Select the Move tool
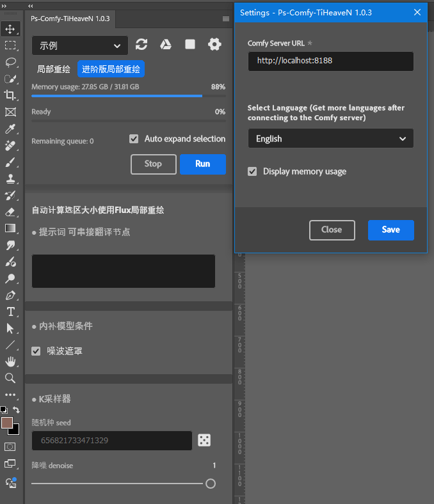The height and width of the screenshot is (504, 434). click(10, 29)
